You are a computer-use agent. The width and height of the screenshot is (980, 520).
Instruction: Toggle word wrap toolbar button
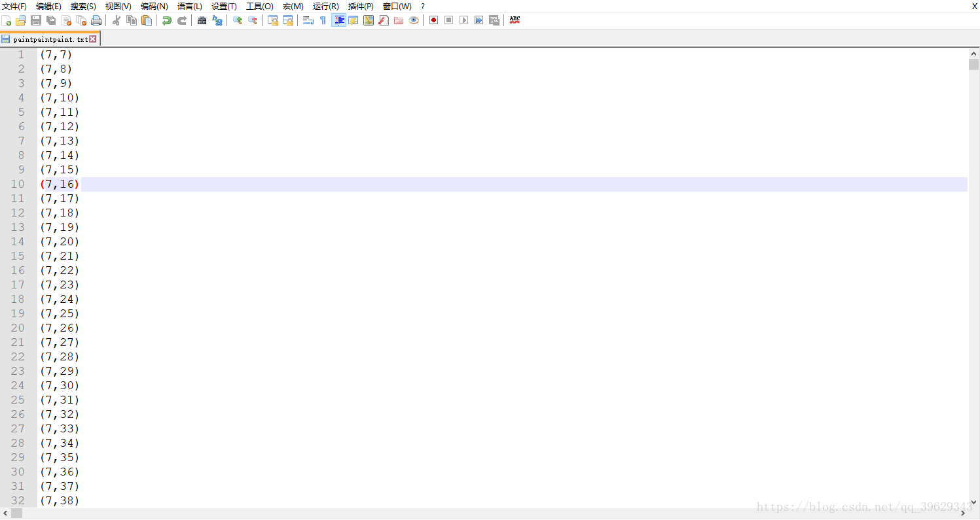click(308, 20)
